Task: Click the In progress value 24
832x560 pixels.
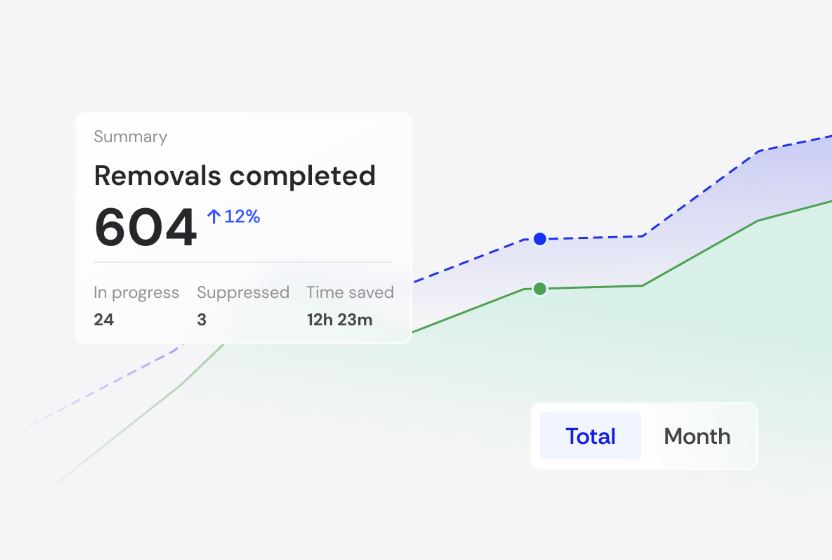Action: [x=104, y=320]
